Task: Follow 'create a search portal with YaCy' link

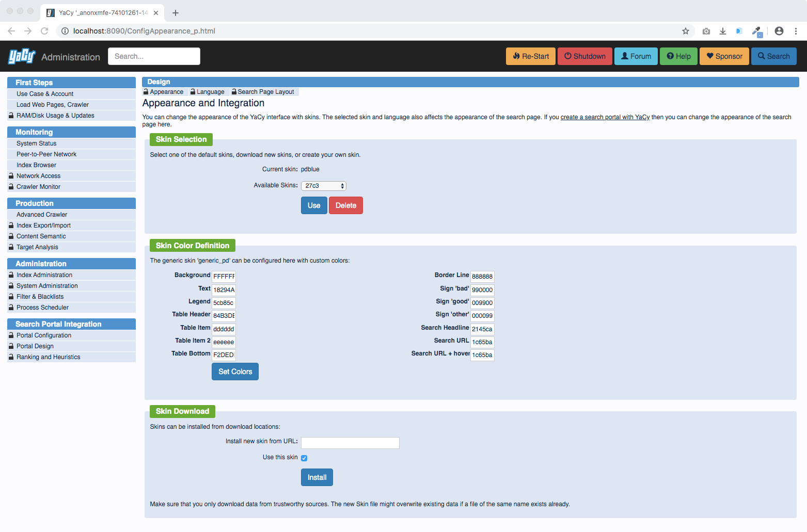Action: tap(605, 117)
